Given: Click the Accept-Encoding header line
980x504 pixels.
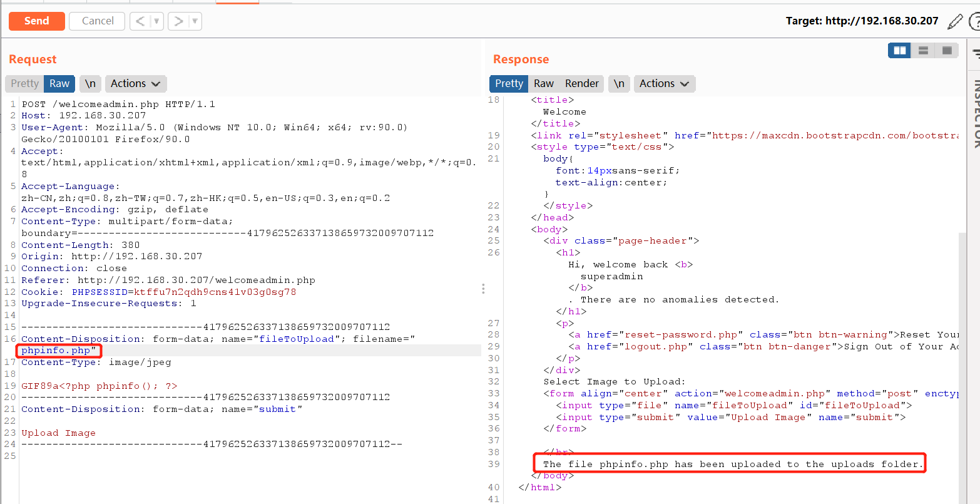Looking at the screenshot, I should click(x=115, y=209).
